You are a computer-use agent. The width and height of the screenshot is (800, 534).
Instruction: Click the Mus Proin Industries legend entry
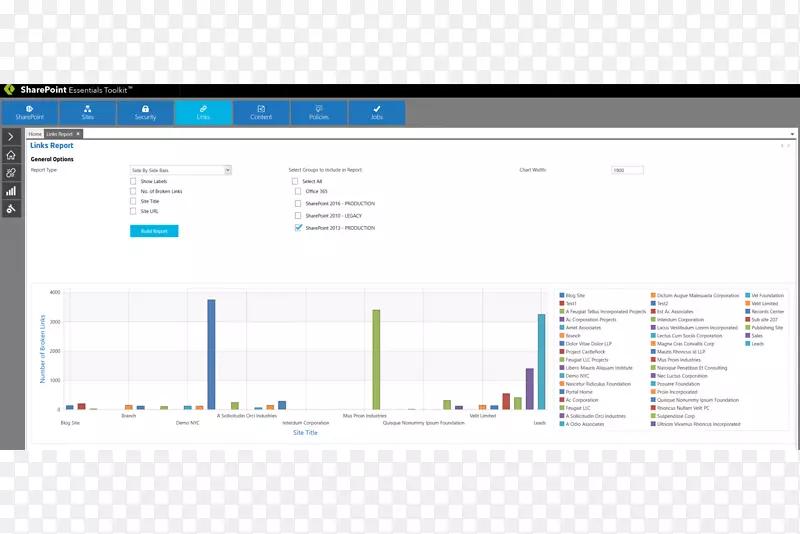[676, 360]
